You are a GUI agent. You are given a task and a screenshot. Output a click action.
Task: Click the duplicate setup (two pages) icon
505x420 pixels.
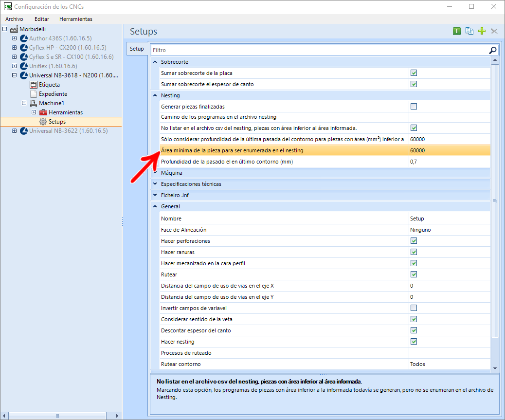469,31
